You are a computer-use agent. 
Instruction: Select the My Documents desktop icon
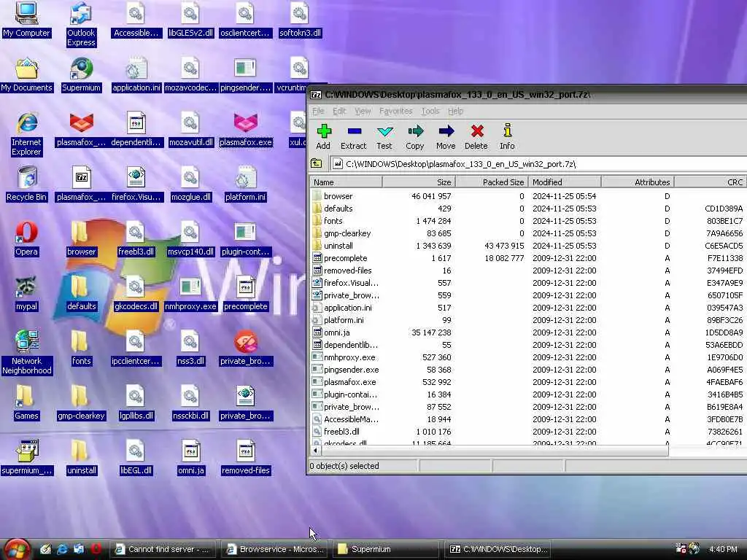point(26,75)
